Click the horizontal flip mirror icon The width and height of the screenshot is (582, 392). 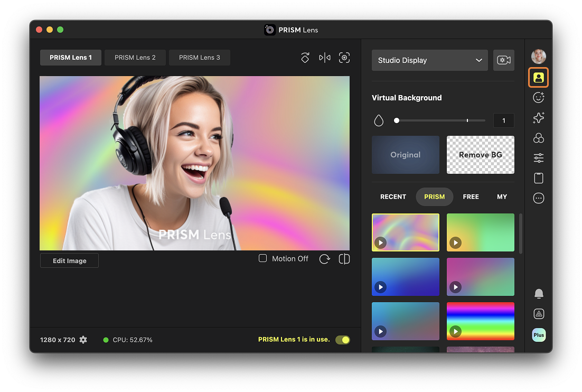click(325, 58)
